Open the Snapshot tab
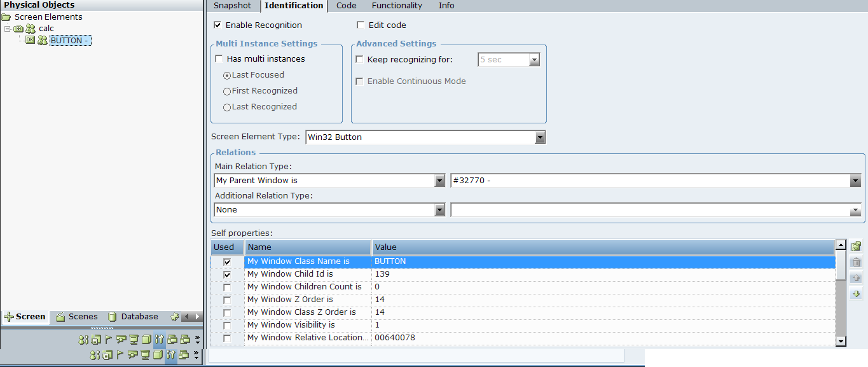The image size is (868, 367). (232, 6)
